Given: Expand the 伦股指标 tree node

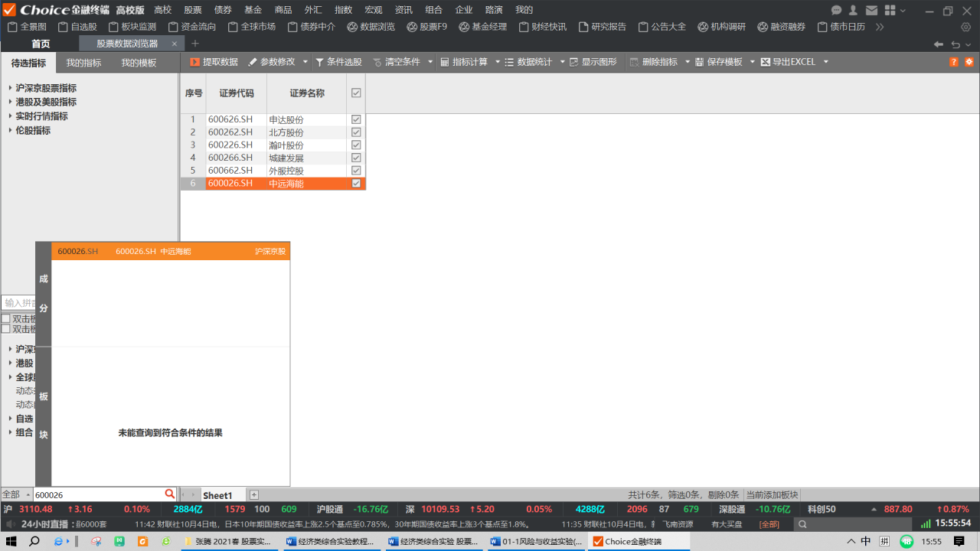Looking at the screenshot, I should (10, 130).
